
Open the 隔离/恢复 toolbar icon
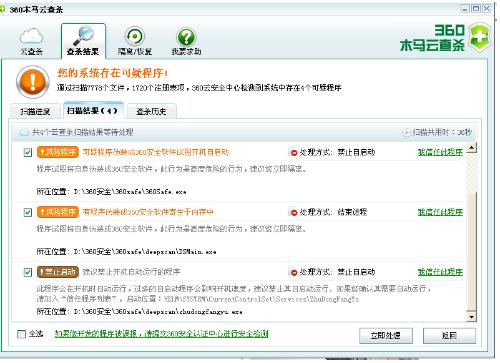coord(135,41)
